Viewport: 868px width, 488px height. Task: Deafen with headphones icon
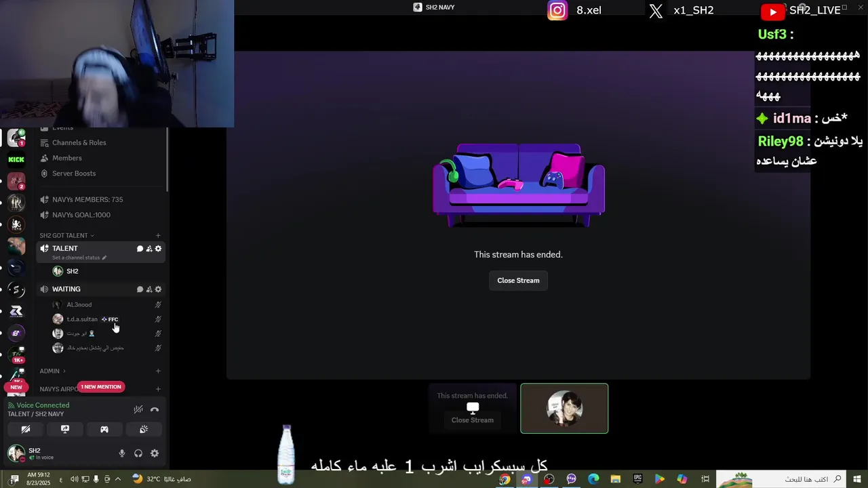click(x=138, y=453)
